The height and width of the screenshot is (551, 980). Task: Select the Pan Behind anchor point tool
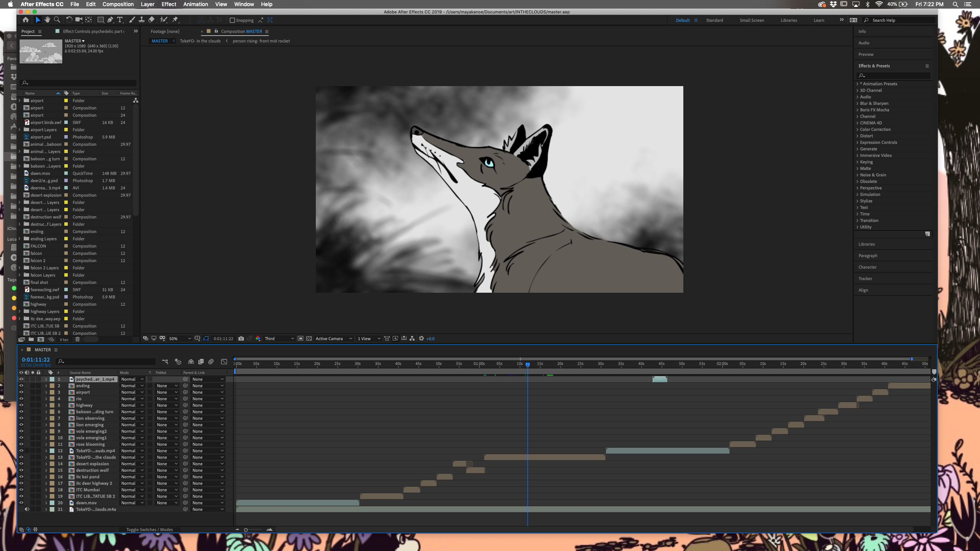click(89, 20)
